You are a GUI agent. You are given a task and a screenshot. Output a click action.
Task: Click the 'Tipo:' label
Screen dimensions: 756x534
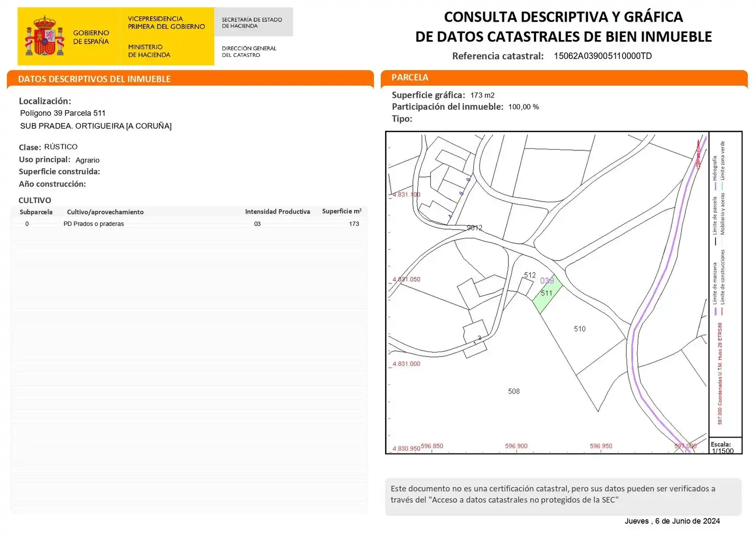pyautogui.click(x=402, y=119)
